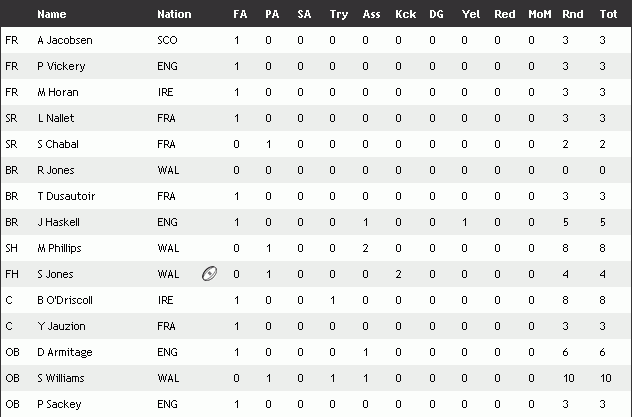This screenshot has height=417, width=632.
Task: Open T Dusautoir player entry
Action: pyautogui.click(x=64, y=196)
